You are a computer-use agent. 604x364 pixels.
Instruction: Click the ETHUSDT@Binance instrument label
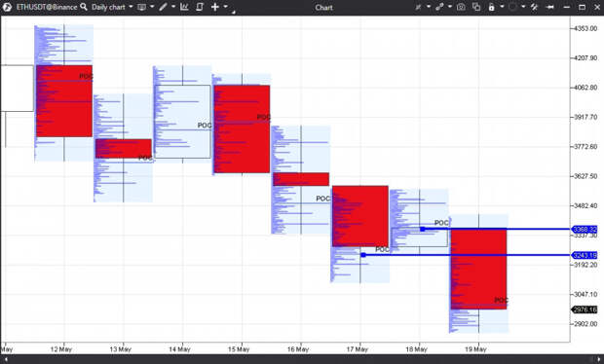(x=47, y=7)
